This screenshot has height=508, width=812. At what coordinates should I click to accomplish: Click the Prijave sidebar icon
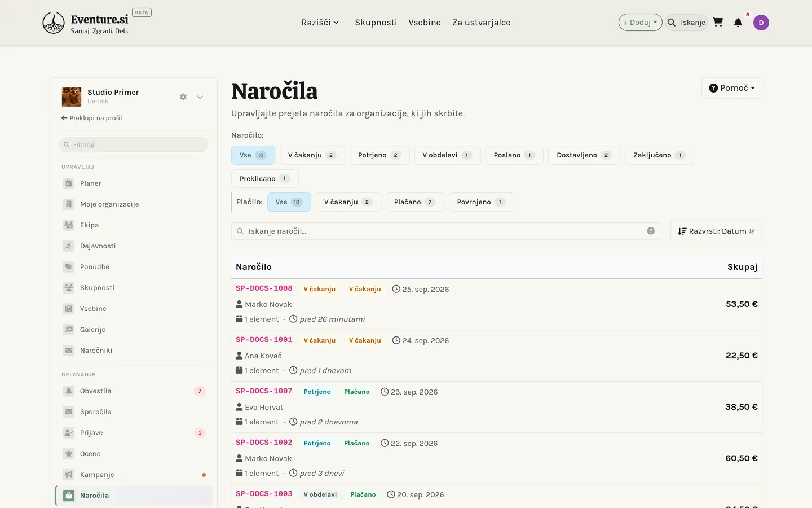coord(69,433)
